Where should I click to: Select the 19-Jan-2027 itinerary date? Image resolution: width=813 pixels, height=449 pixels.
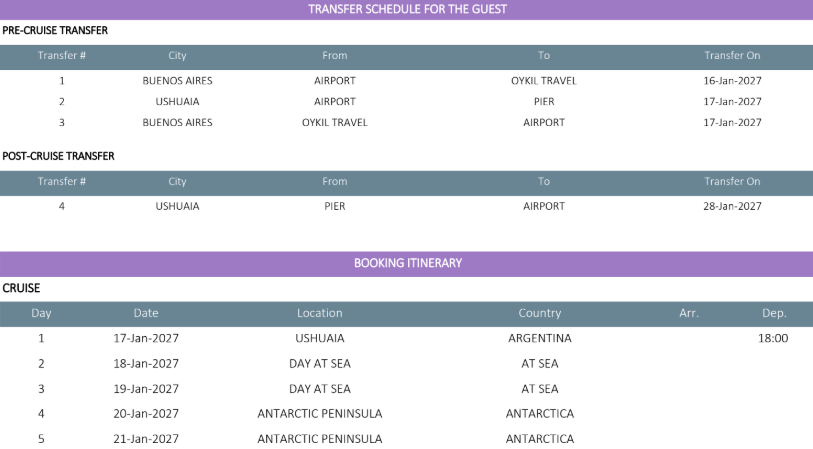tap(146, 389)
